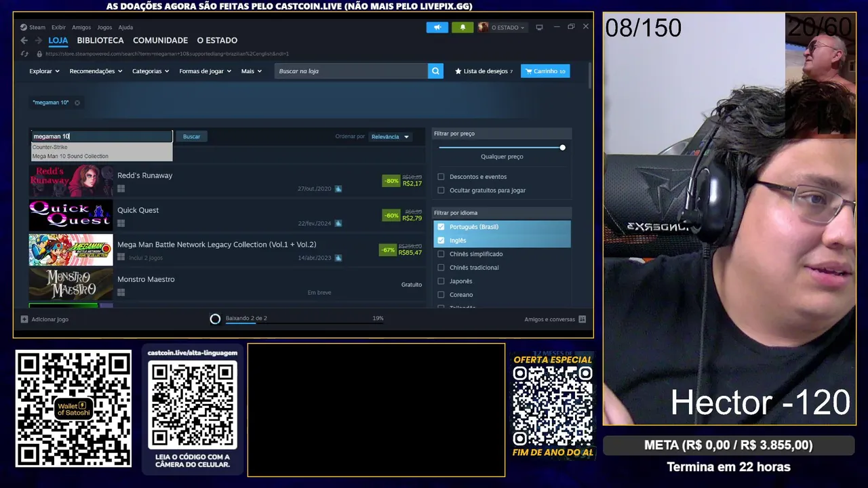Image resolution: width=868 pixels, height=488 pixels.
Task: Click Windows icon under Mega Man Battle Network
Action: pos(121,258)
